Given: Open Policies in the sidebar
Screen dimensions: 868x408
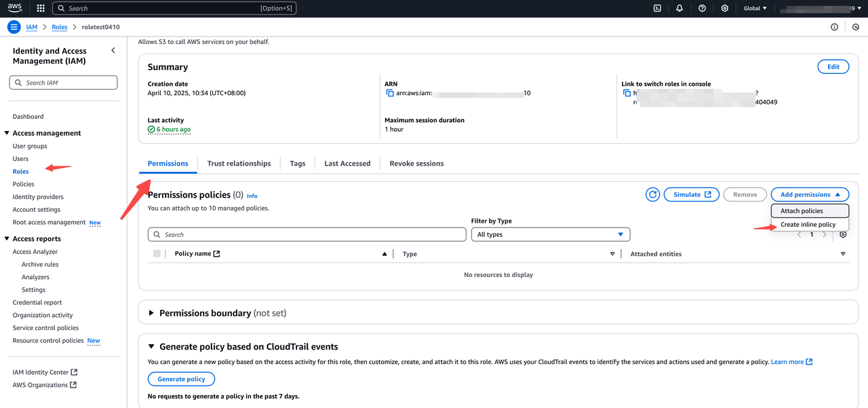Looking at the screenshot, I should 23,184.
